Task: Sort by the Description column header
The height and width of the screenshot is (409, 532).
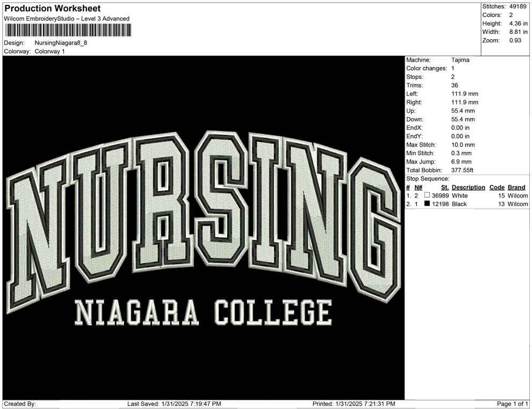Action: pos(468,187)
